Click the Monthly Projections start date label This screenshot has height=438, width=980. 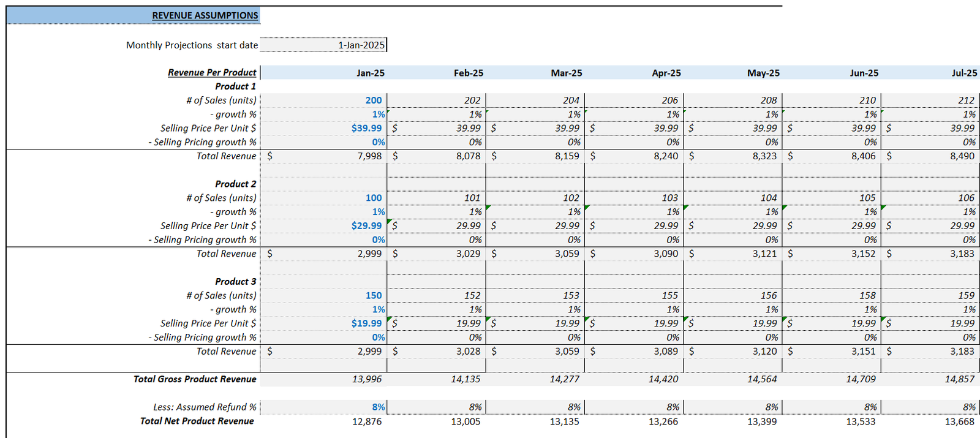pyautogui.click(x=192, y=45)
